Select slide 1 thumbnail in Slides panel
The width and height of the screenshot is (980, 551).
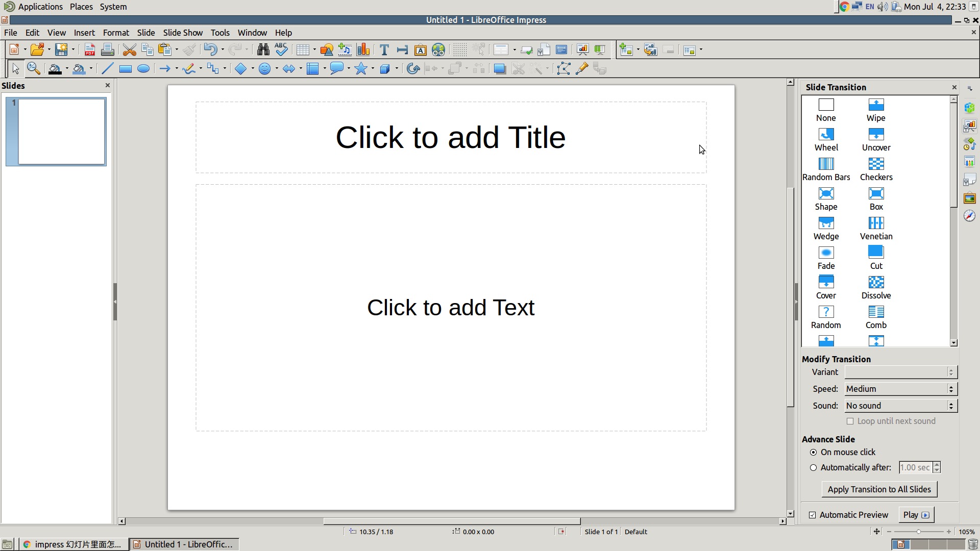pos(56,132)
